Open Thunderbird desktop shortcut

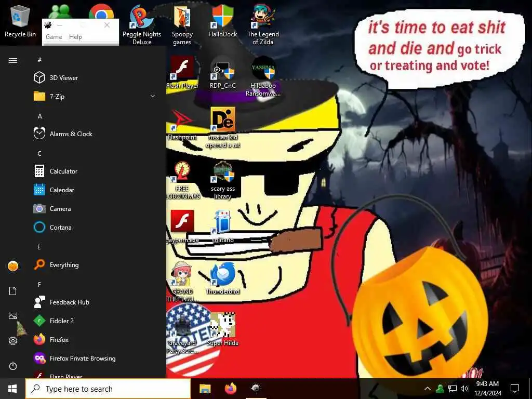[222, 278]
